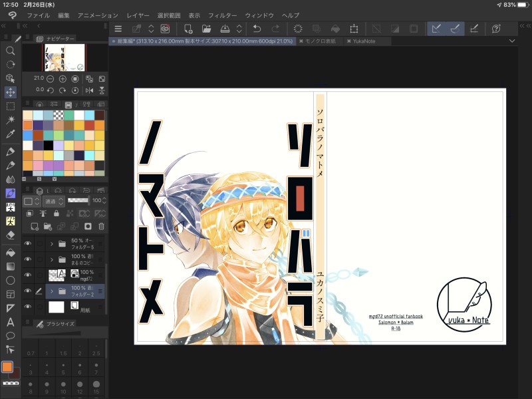The image size is (532, 399).
Task: Click the Scale/Rotate transform icon
Action: point(354,29)
